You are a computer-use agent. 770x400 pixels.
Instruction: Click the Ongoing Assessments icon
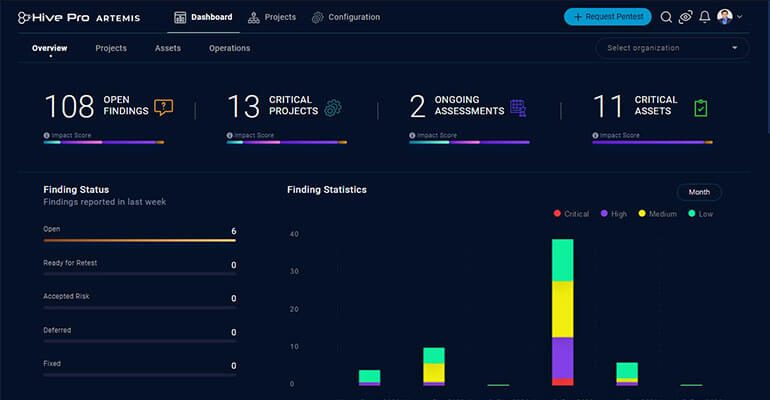tap(518, 107)
